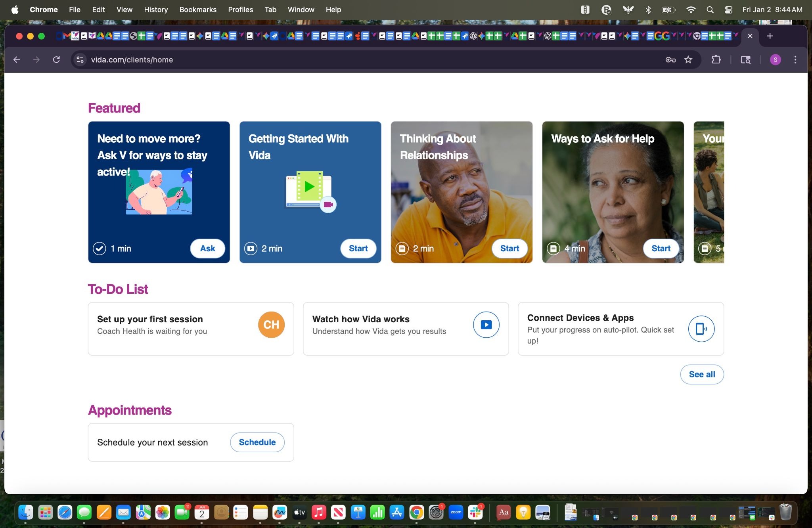
Task: Open the Bookmarks menu in the menu bar
Action: click(197, 10)
